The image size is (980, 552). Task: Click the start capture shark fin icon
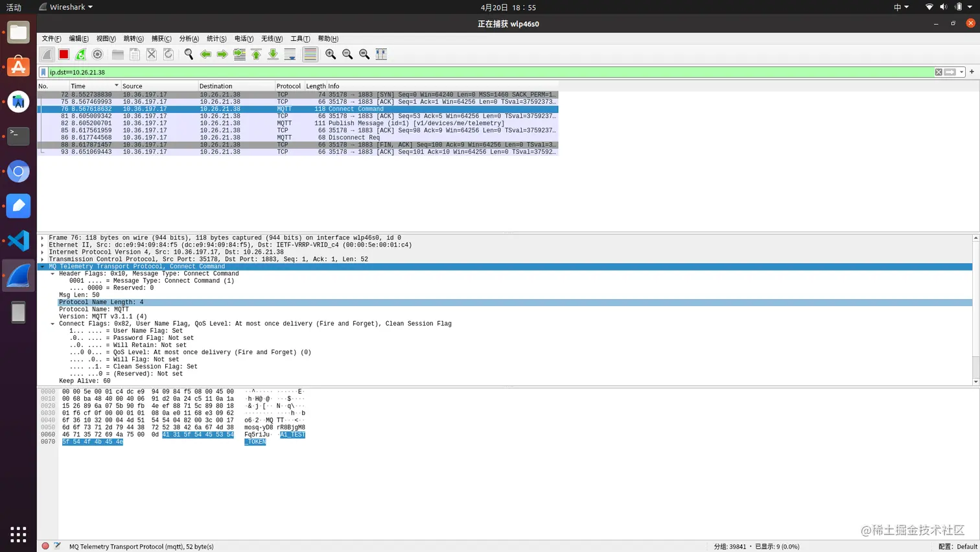pyautogui.click(x=47, y=54)
